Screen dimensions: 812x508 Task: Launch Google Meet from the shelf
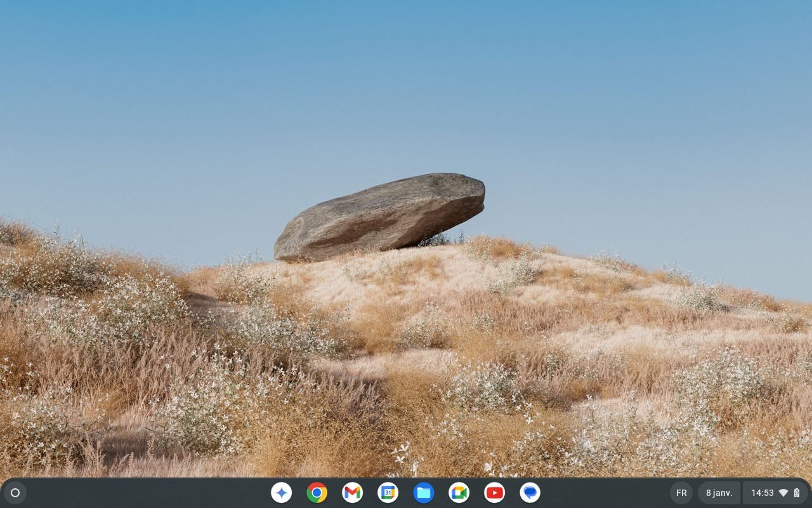pos(459,493)
